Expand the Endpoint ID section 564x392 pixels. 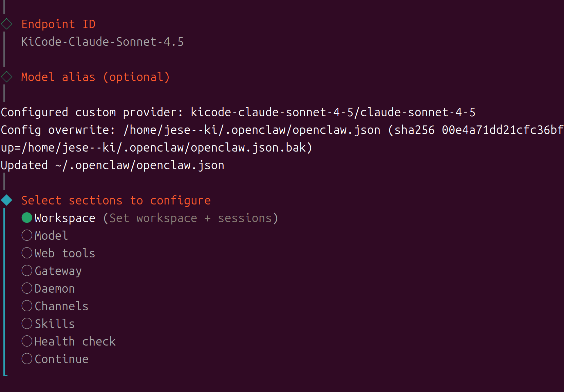coord(58,23)
